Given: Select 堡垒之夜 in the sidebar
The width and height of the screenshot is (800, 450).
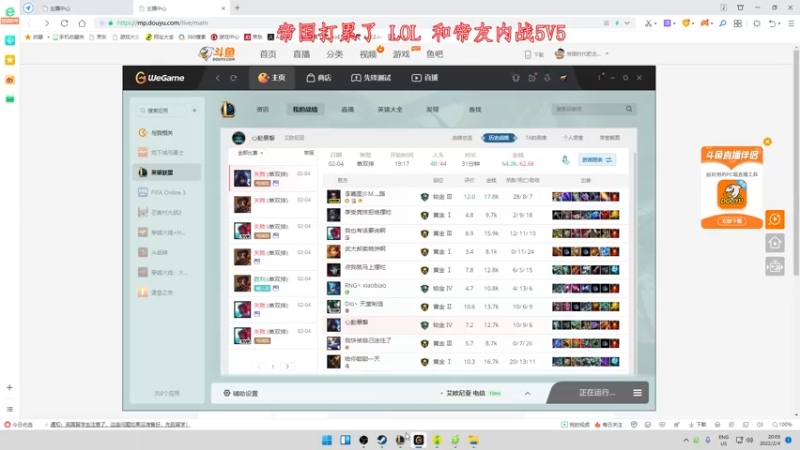Looking at the screenshot, I should (167, 292).
